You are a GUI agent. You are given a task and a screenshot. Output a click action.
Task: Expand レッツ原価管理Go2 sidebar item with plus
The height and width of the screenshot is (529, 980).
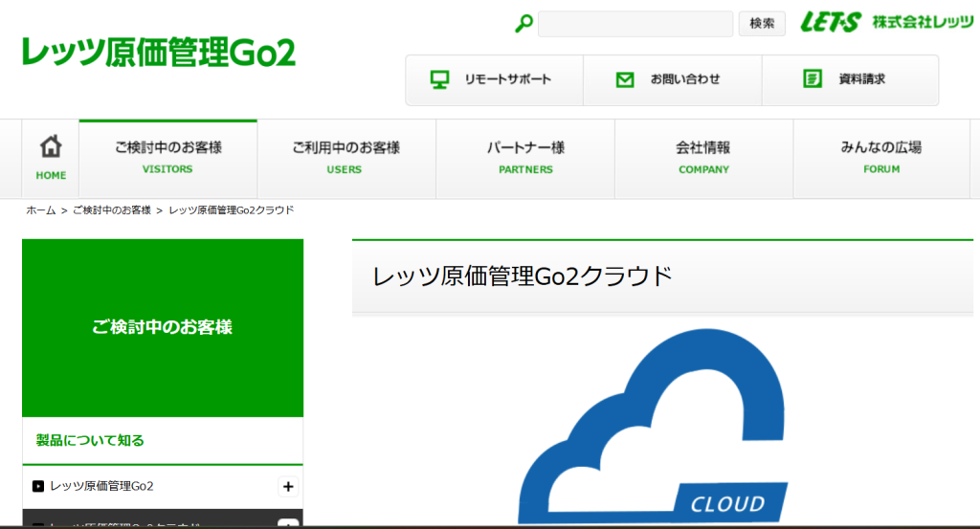coord(287,487)
